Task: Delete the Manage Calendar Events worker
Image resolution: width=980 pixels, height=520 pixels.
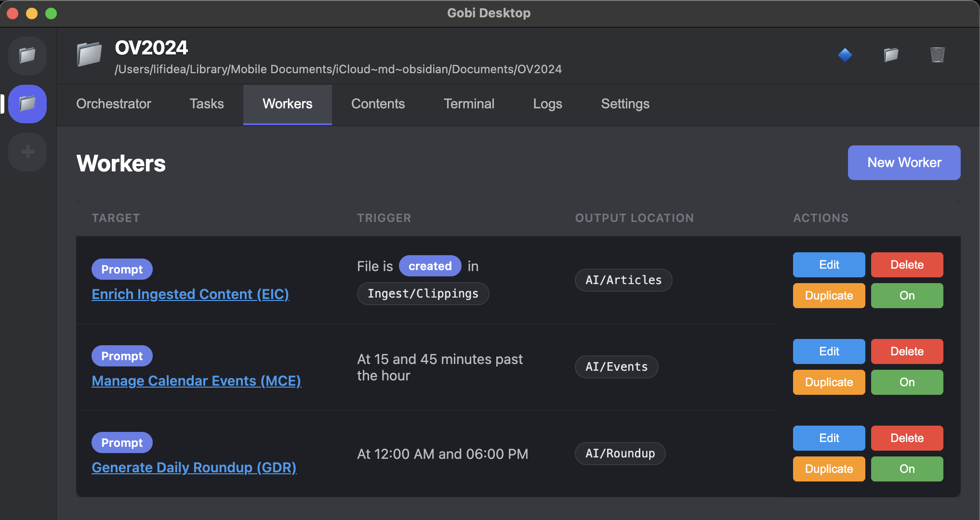Action: click(907, 351)
